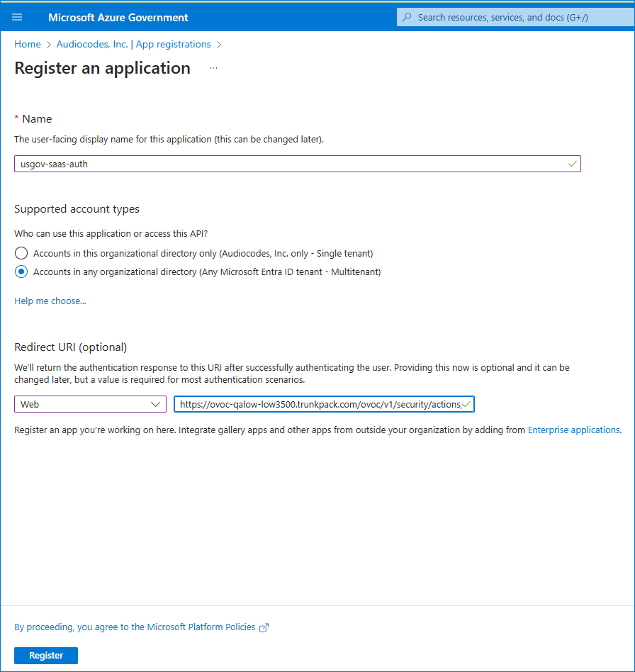Image resolution: width=635 pixels, height=672 pixels.
Task: Open the hamburger portal menu
Action: click(17, 17)
